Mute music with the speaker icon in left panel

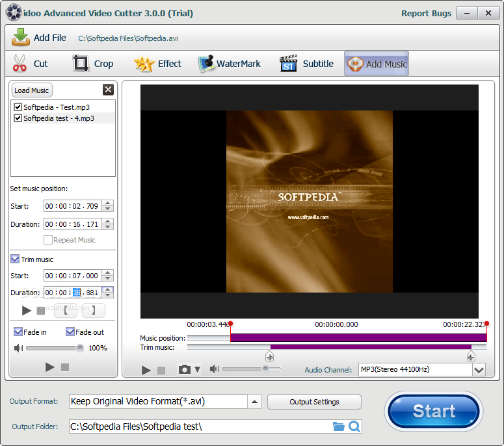click(19, 348)
